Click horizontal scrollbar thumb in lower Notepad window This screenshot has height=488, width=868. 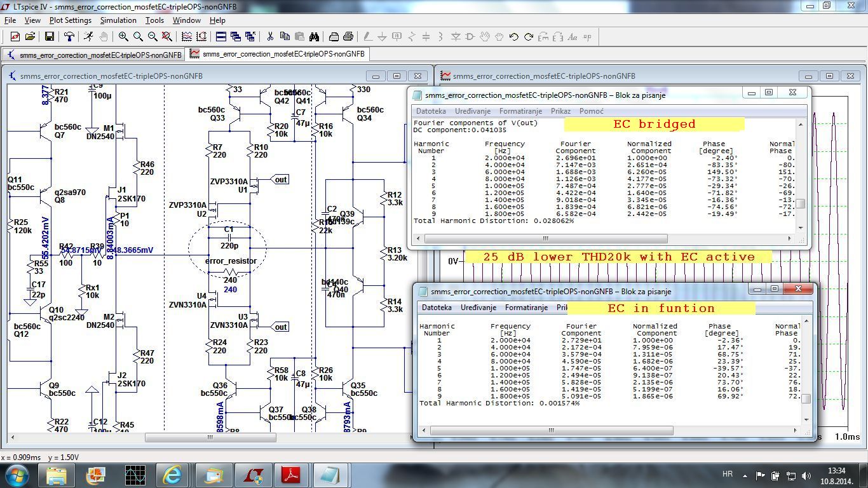tap(551, 431)
